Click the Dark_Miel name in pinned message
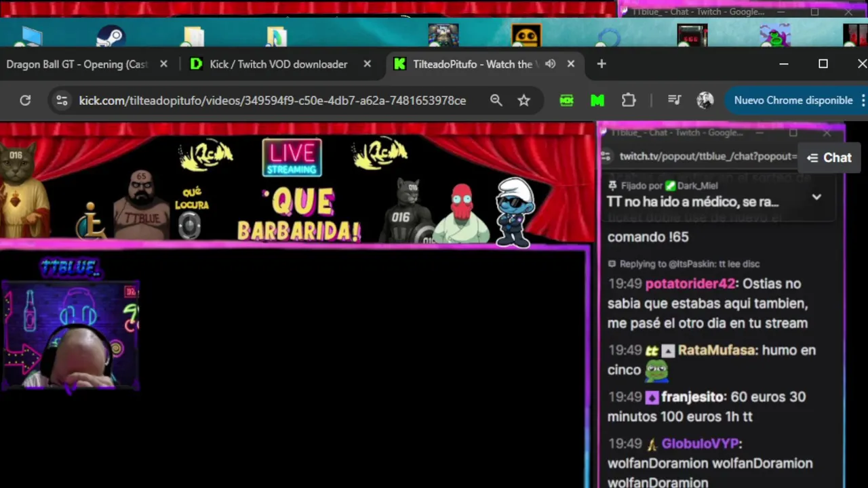Image resolution: width=868 pixels, height=488 pixels. [x=696, y=186]
